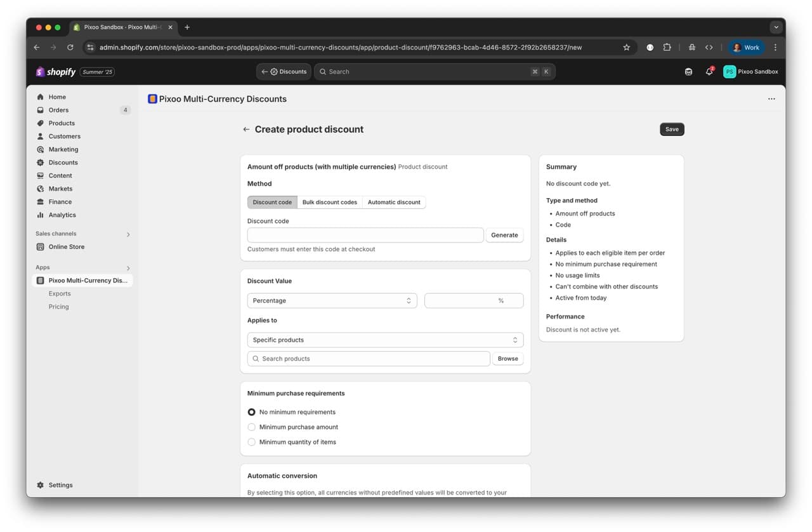Viewport: 812px width, 532px height.
Task: Switch to Bulk discount codes
Action: (330, 203)
